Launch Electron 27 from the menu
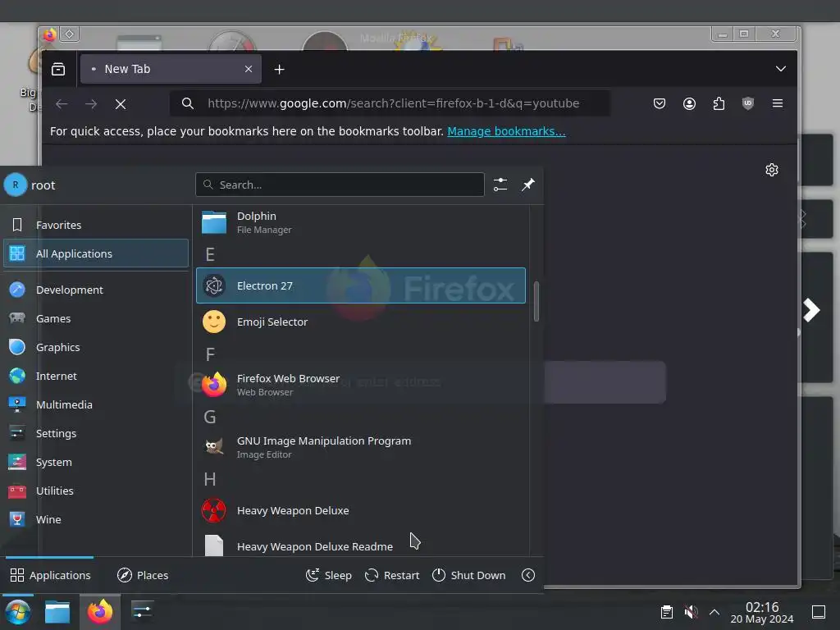The width and height of the screenshot is (840, 630). [361, 285]
